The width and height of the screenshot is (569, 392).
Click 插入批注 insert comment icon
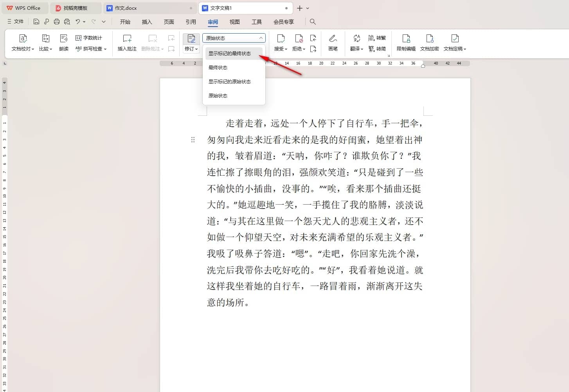pos(127,38)
